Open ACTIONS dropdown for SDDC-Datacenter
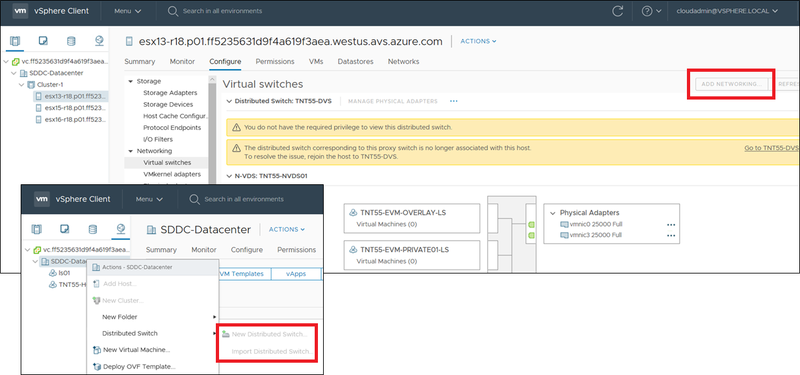This screenshot has width=800, height=375. coord(287,230)
